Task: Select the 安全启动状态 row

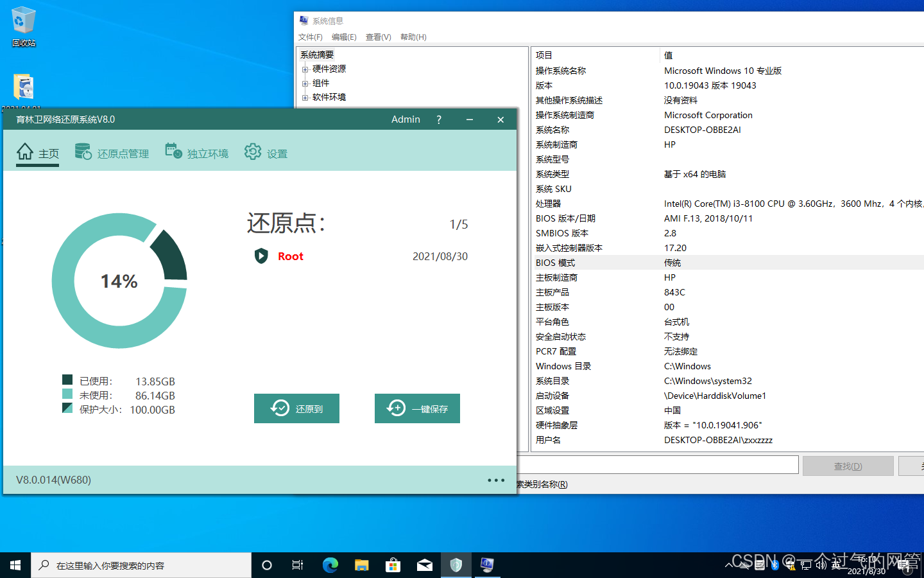Action: [728, 337]
